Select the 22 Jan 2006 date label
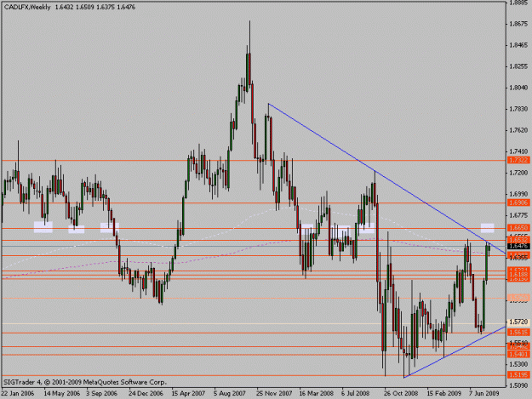 coord(17,393)
